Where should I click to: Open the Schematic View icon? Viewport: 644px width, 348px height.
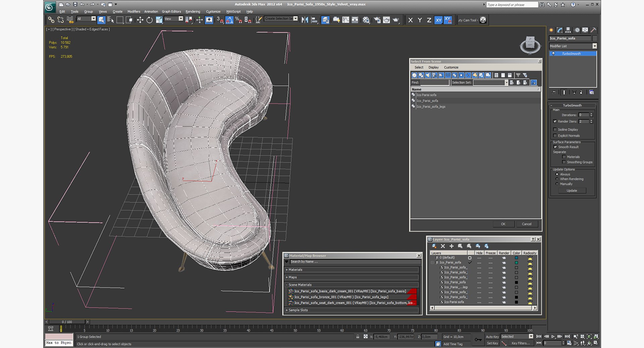coord(355,20)
